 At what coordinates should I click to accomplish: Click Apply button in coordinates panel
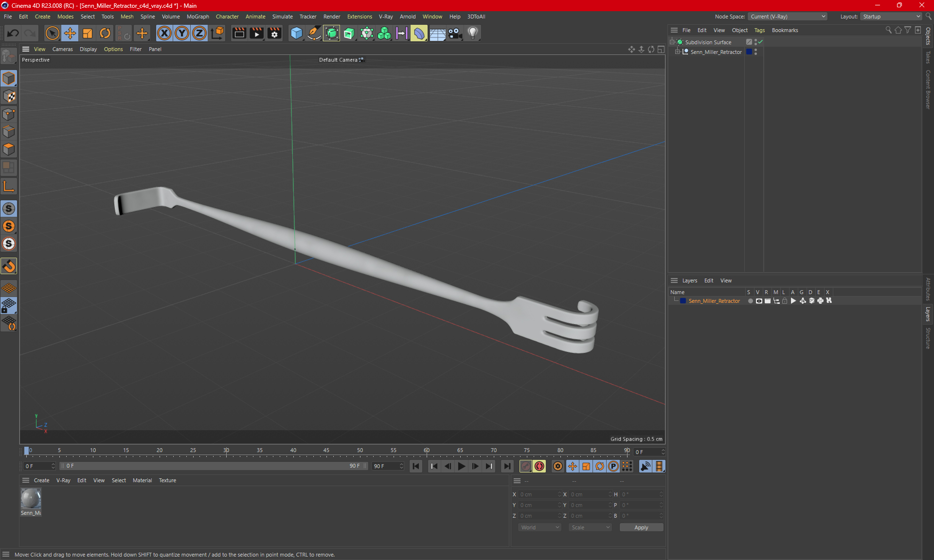pyautogui.click(x=641, y=527)
